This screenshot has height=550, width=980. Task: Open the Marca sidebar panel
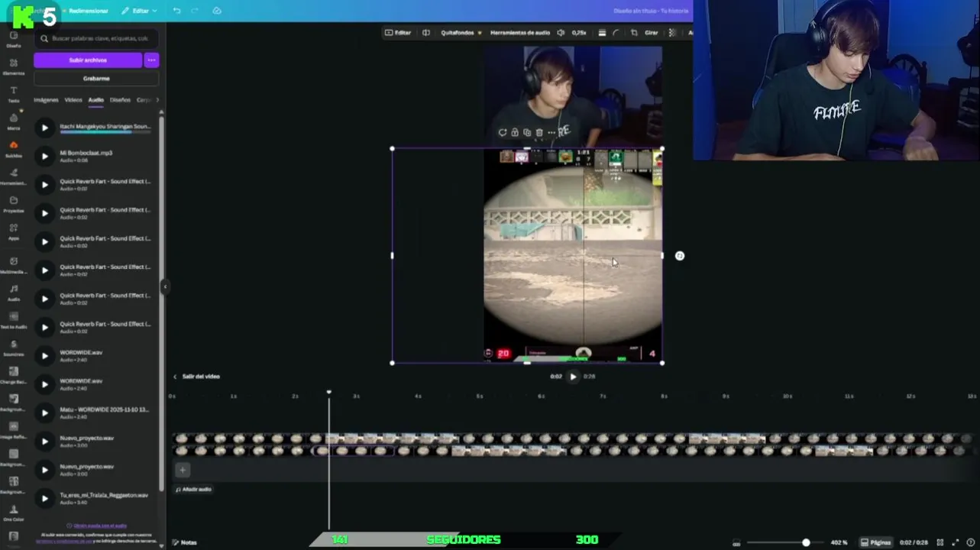pos(13,121)
